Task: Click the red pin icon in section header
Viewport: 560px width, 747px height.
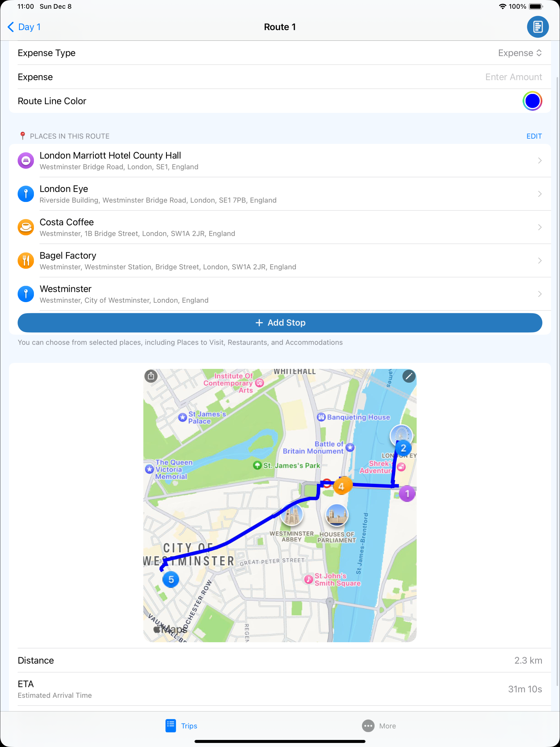Action: coord(23,136)
